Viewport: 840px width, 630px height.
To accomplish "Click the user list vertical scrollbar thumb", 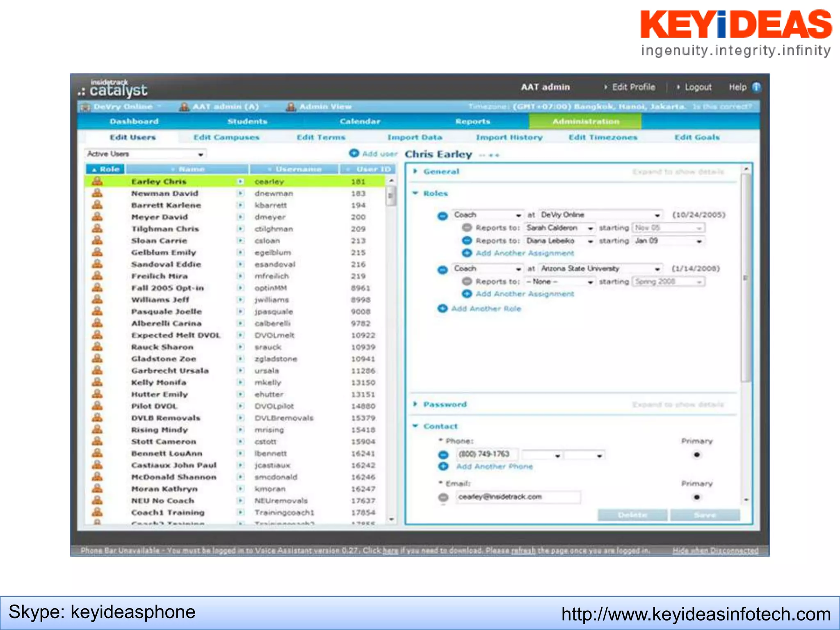I will [391, 196].
